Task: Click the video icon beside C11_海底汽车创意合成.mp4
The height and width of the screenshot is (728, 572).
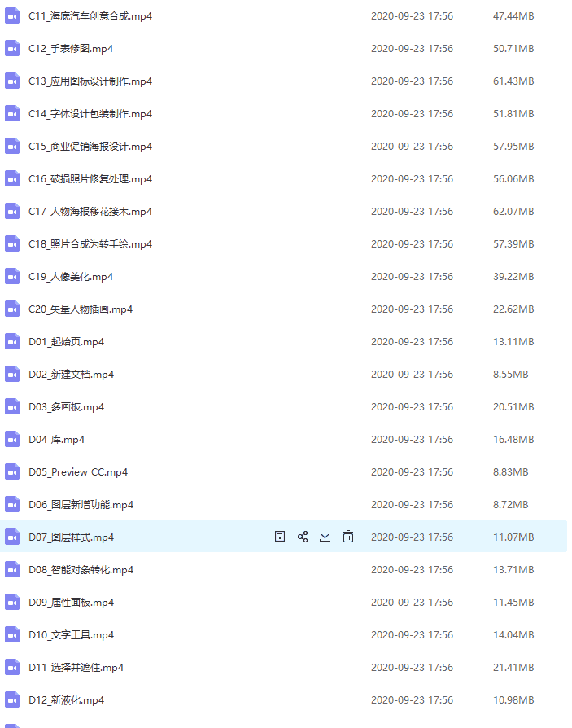Action: click(x=12, y=16)
